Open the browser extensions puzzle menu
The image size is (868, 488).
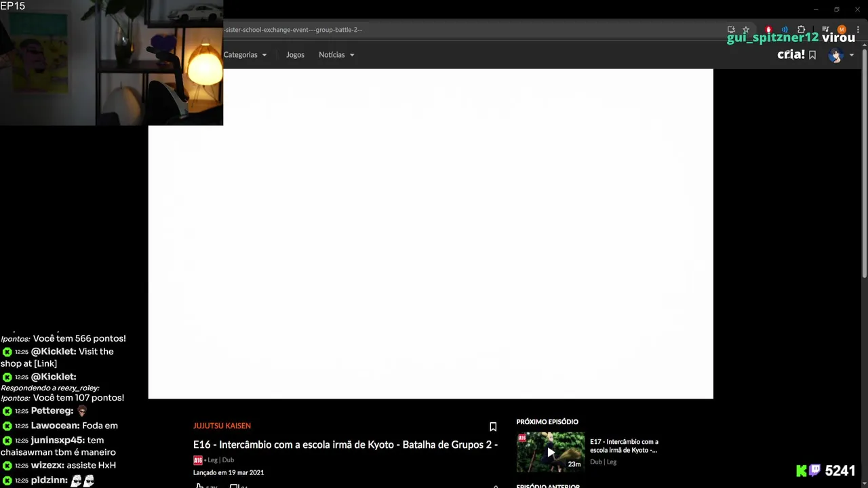click(x=801, y=30)
